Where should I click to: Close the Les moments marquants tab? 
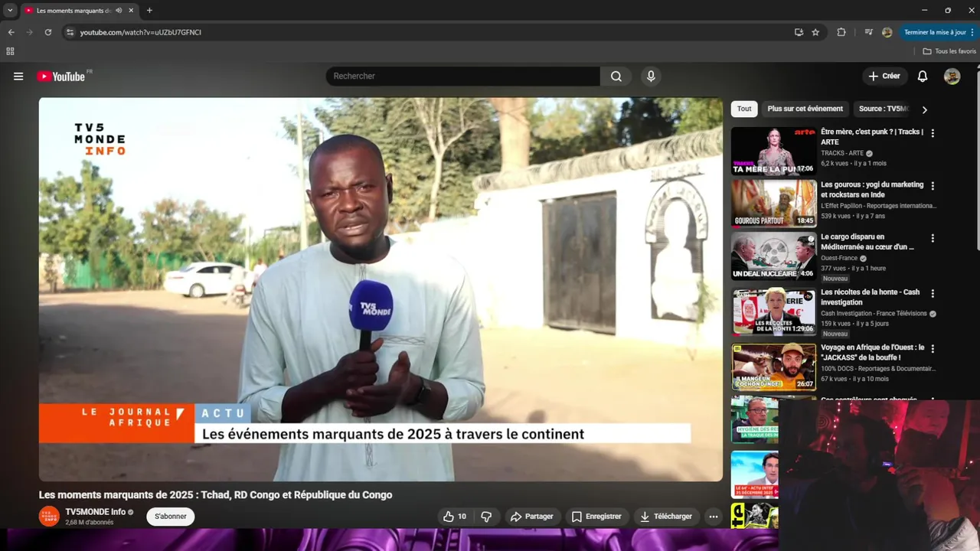point(131,11)
